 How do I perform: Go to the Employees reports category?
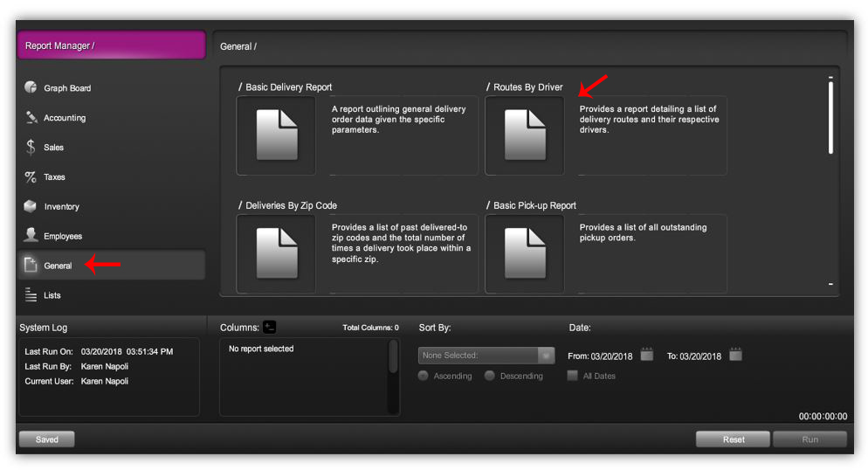click(x=63, y=237)
